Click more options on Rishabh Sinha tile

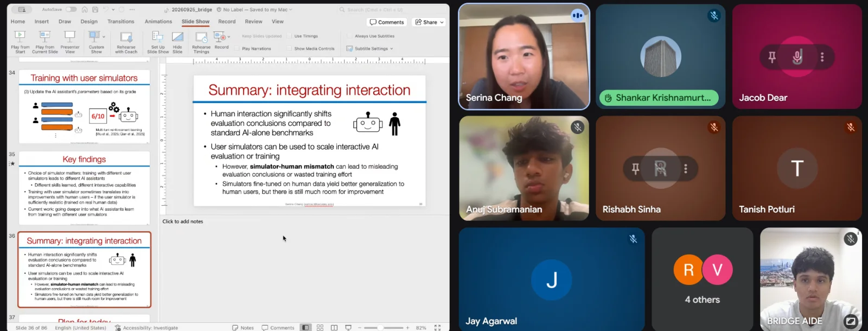point(686,169)
